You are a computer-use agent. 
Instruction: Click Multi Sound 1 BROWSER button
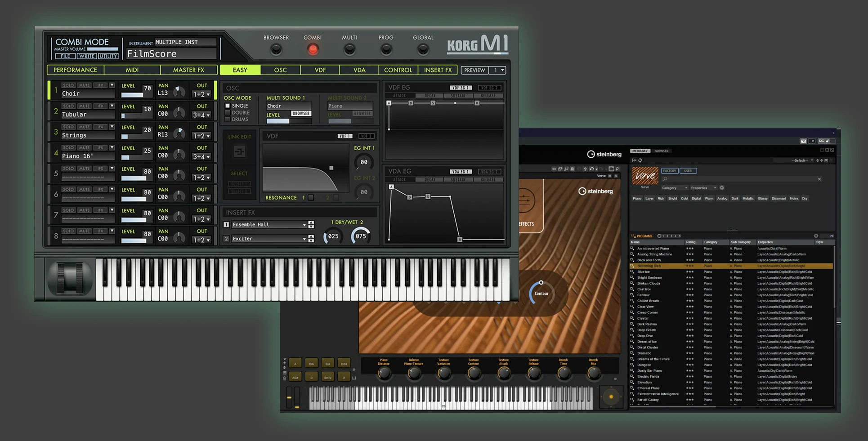(301, 113)
